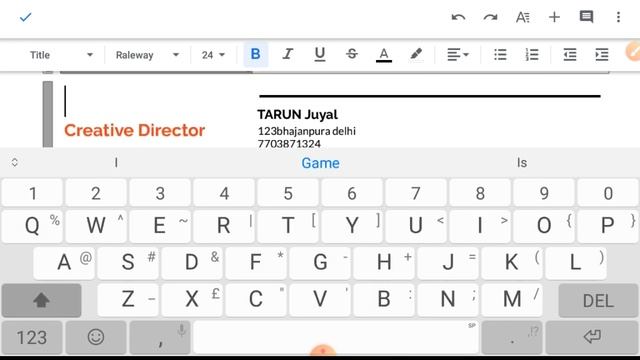Tap the Enter return key
Viewport: 640px width, 360px height.
(592, 338)
